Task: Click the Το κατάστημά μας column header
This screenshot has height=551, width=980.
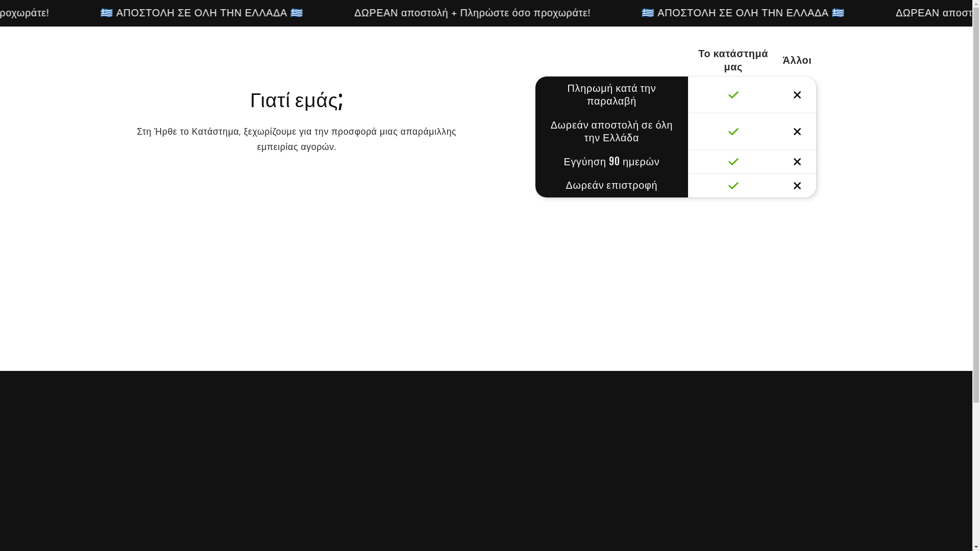Action: pyautogui.click(x=733, y=60)
